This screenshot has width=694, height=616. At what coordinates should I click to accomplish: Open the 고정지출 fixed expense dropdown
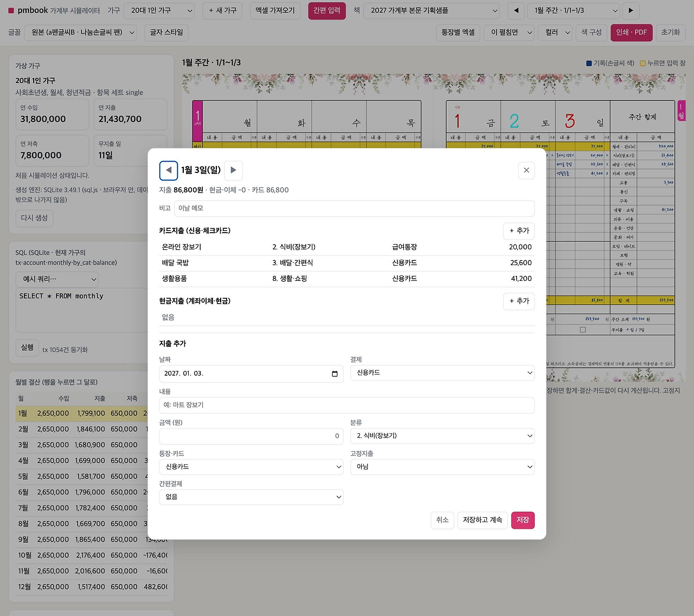point(442,467)
